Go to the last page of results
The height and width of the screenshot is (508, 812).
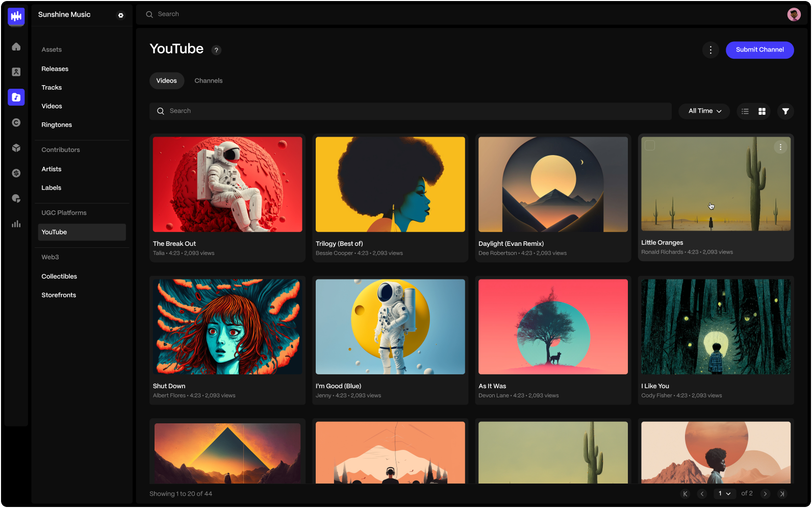pos(782,494)
